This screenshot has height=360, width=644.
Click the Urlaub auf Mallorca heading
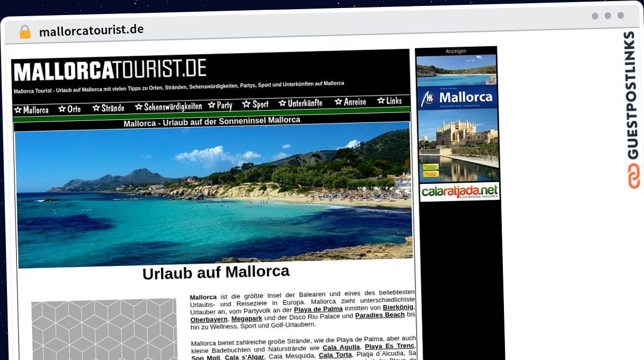[216, 272]
